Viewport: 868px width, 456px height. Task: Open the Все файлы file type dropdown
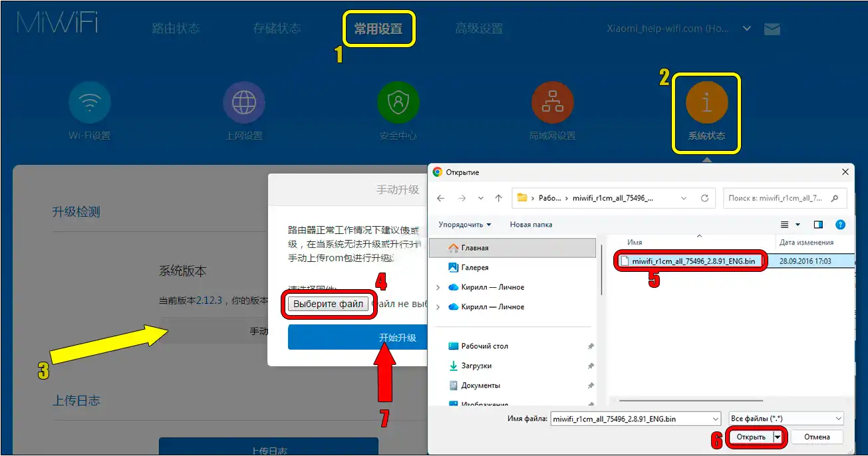tap(786, 419)
